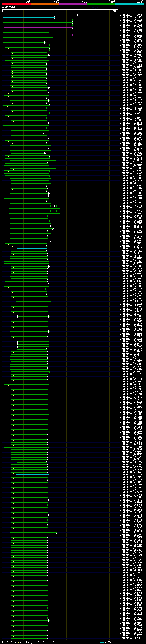Image resolution: width=146 pixels, height=644 pixels.
Task: Open hit UniRef100_Q53N83
Action: pyautogui.click(x=131, y=216)
